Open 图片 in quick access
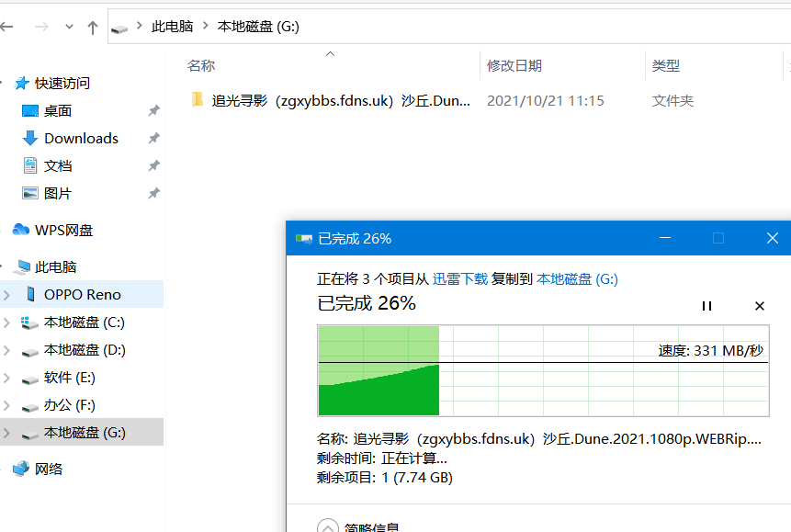The height and width of the screenshot is (532, 791). pyautogui.click(x=58, y=193)
